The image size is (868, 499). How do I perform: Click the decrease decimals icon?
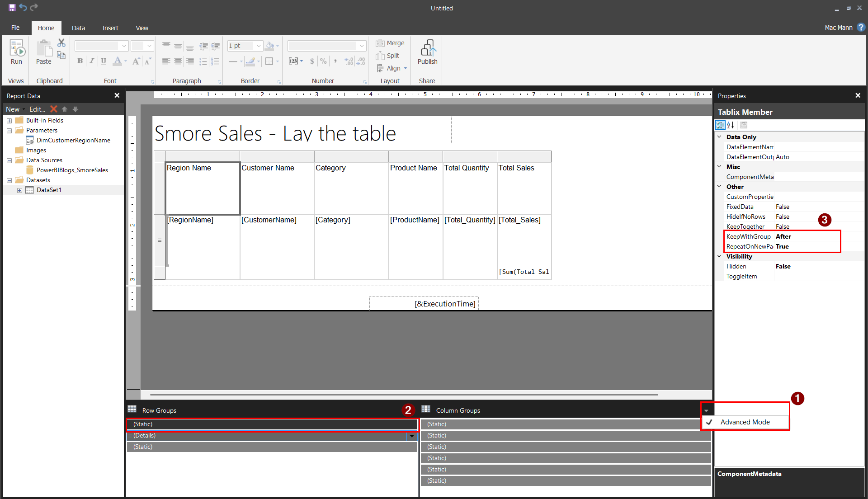point(361,61)
